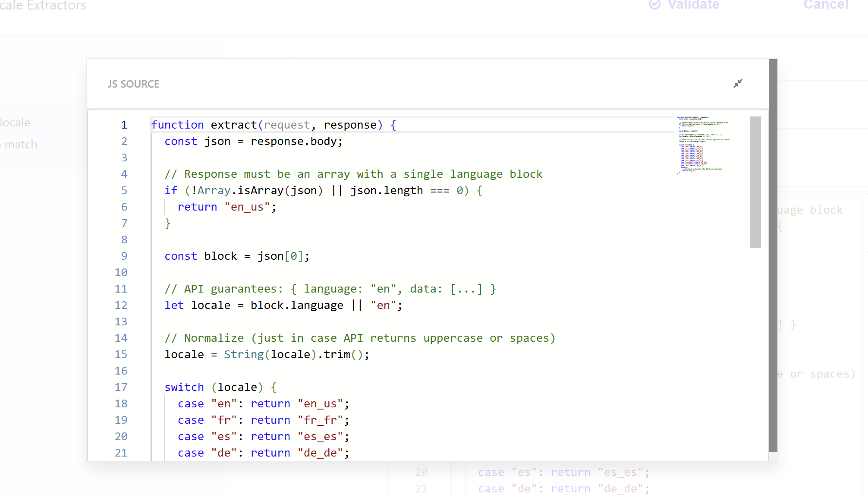Click the editor's vertical scrollbar thumb
The height and width of the screenshot is (498, 868).
point(755,182)
